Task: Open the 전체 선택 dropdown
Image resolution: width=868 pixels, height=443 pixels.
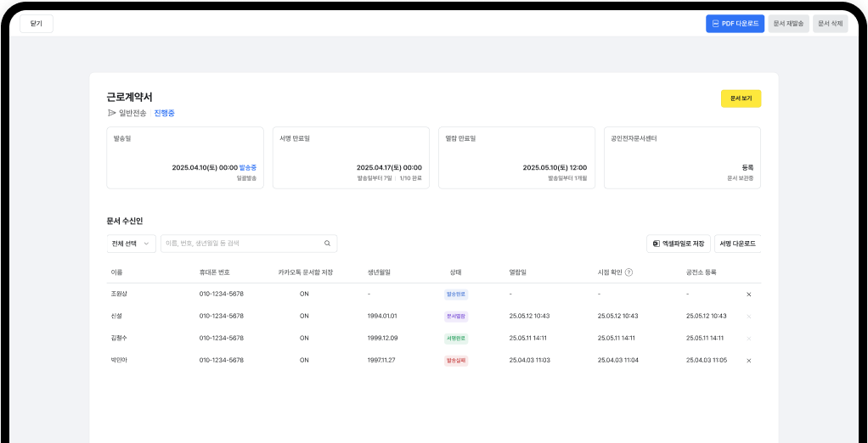Action: click(x=131, y=244)
